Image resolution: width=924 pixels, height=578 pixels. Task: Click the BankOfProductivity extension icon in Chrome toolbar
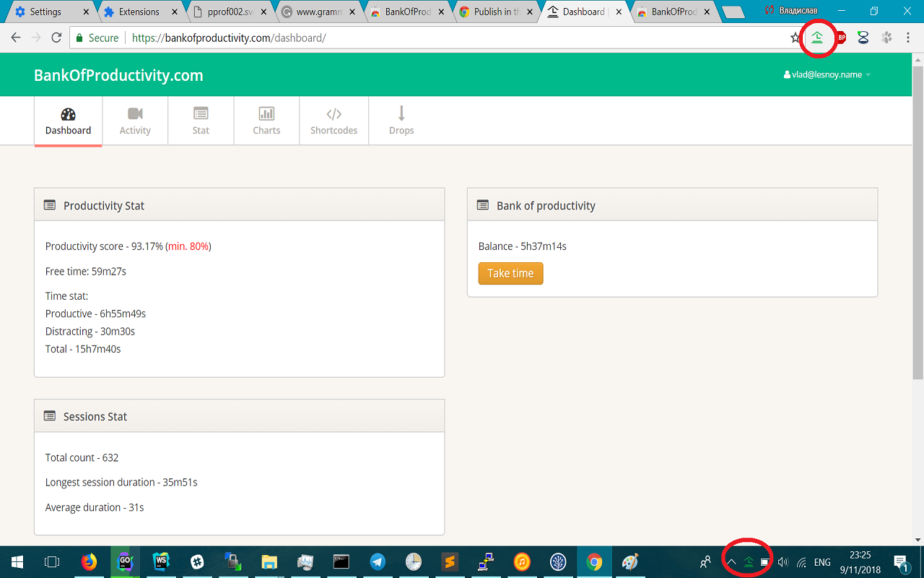point(817,38)
